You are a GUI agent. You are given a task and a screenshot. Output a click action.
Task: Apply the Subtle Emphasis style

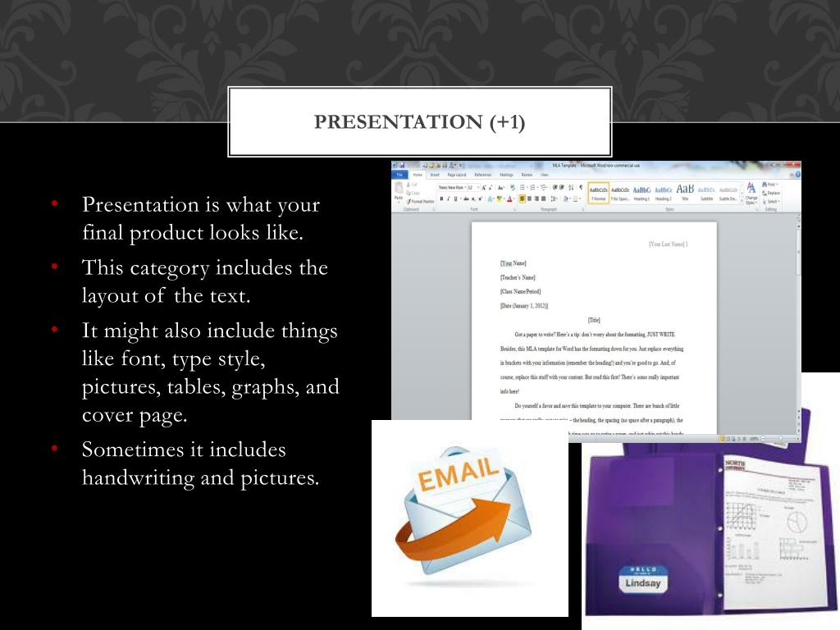click(x=728, y=193)
